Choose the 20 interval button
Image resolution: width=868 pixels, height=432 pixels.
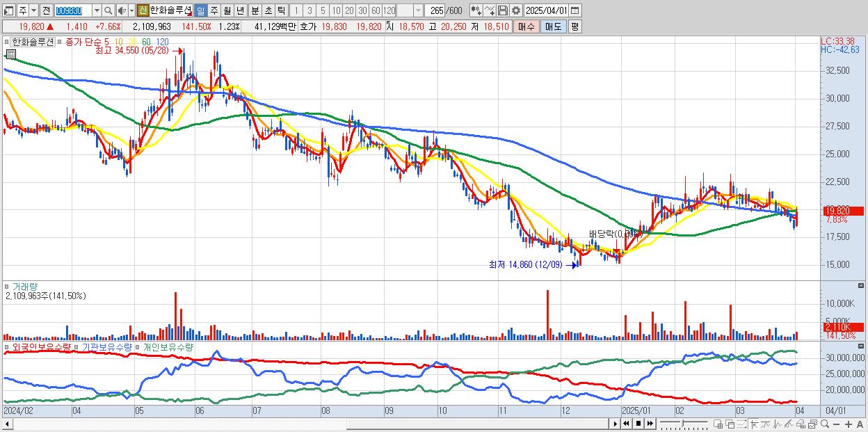[349, 10]
